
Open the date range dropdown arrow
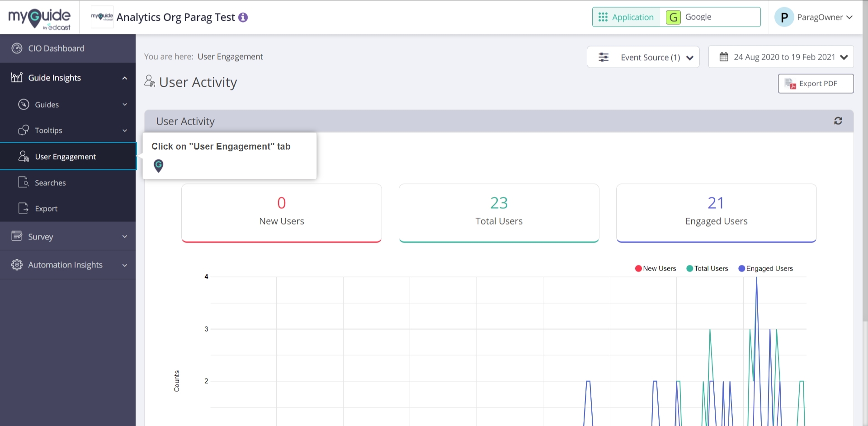click(844, 57)
